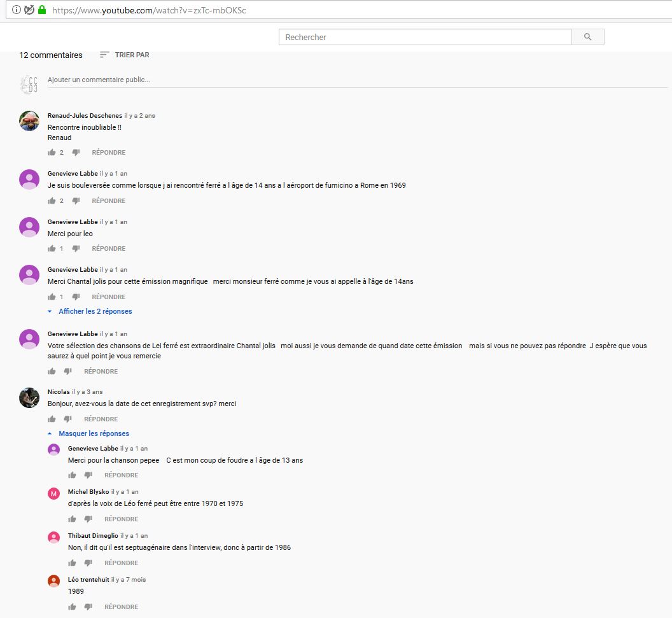
Task: Like Renaud-Jules Deschenes' comment
Action: [52, 153]
